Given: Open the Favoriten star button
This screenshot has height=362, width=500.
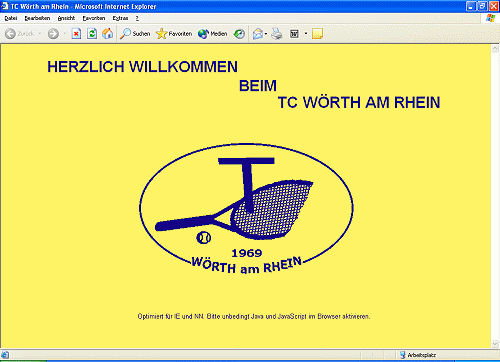Looking at the screenshot, I should [174, 34].
